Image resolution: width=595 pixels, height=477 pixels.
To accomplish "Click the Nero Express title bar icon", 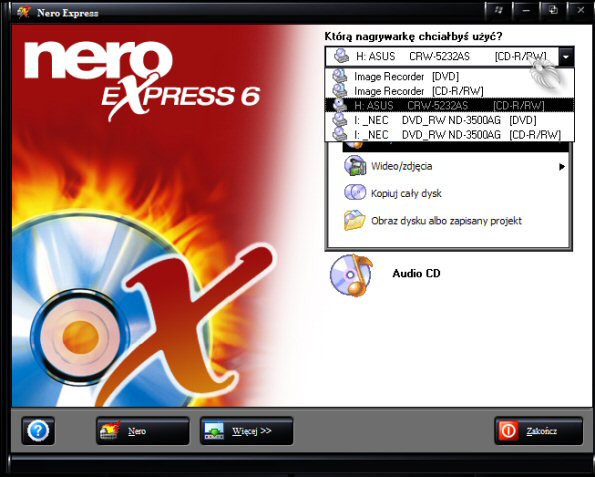I will tap(24, 12).
